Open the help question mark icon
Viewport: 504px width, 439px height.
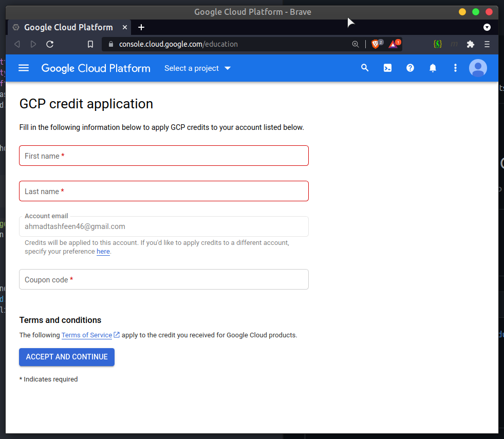pos(410,68)
